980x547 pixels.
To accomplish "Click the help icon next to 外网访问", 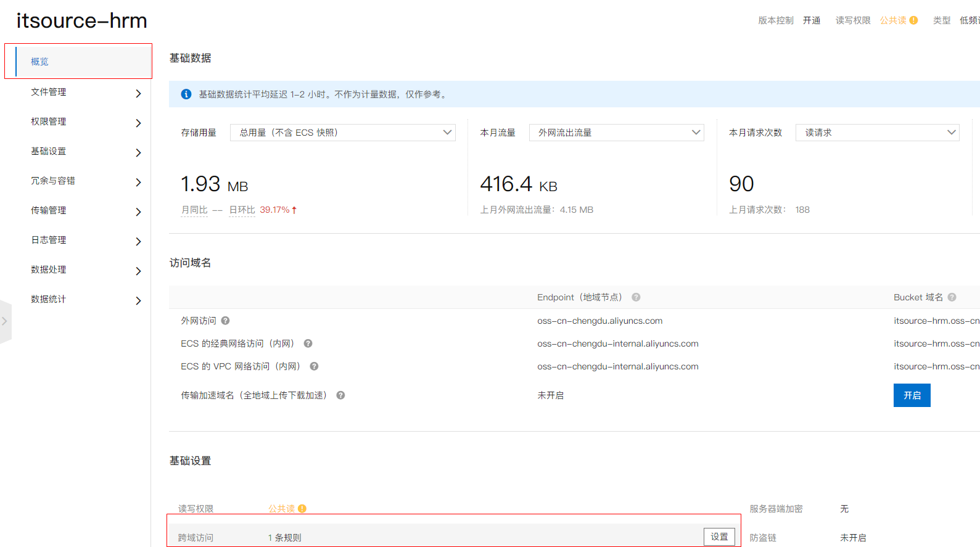I will 225,321.
